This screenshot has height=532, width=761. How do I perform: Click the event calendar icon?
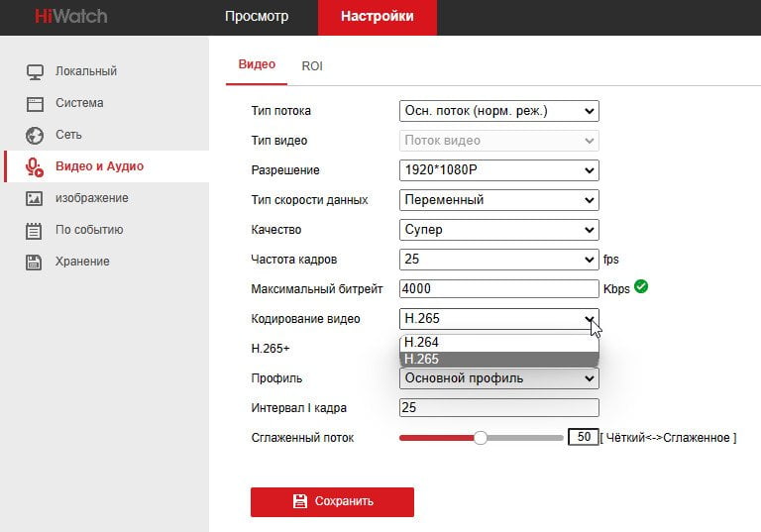pyautogui.click(x=34, y=231)
